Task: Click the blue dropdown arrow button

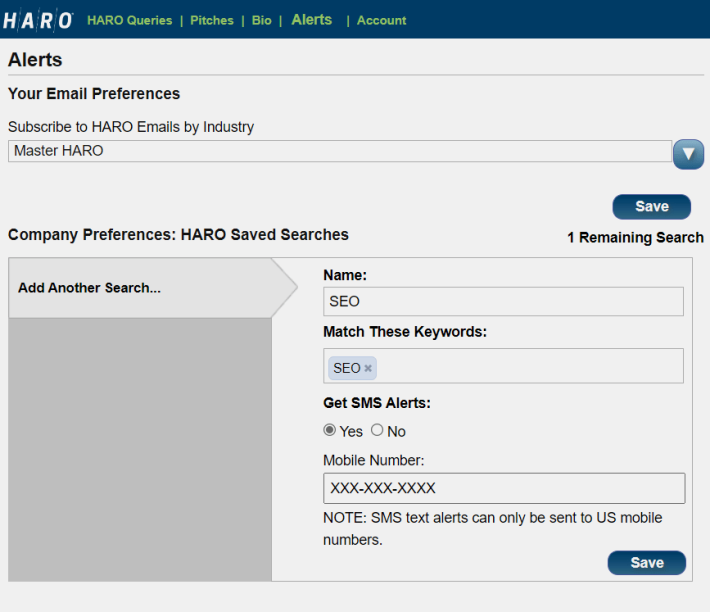Action: point(688,154)
